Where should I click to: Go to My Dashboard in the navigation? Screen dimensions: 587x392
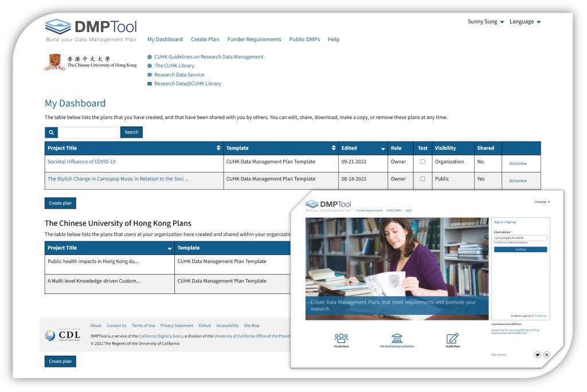click(165, 40)
